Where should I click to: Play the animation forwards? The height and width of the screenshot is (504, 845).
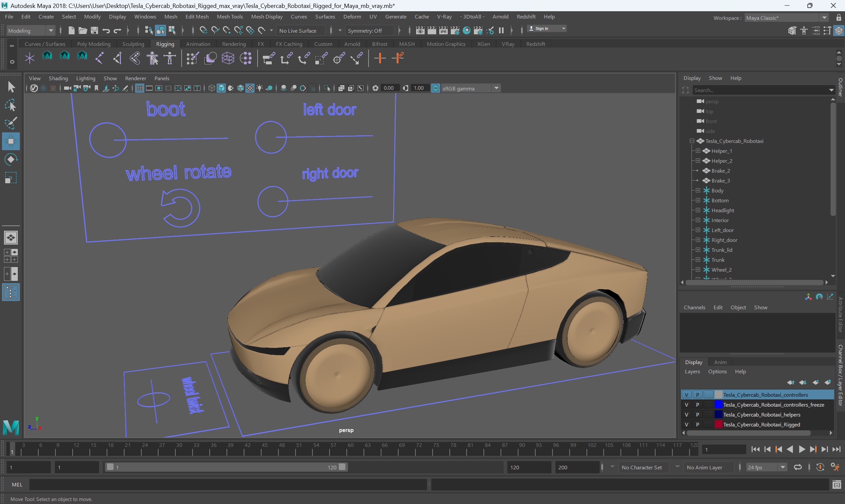801,449
